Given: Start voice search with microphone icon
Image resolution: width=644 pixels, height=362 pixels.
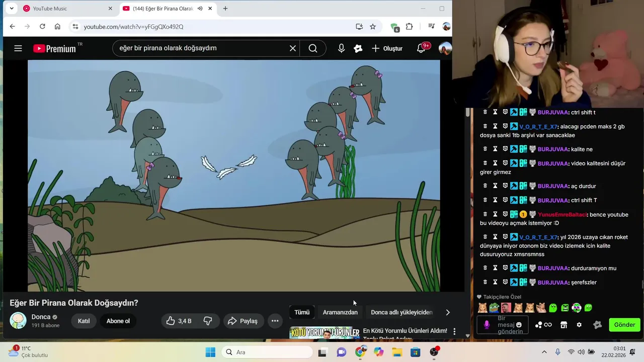Looking at the screenshot, I should 341,48.
